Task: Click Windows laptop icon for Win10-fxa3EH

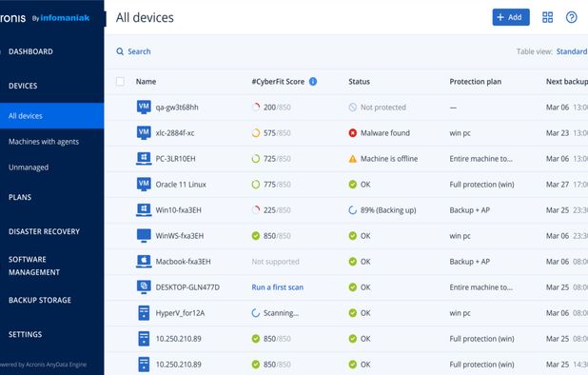Action: 144,209
